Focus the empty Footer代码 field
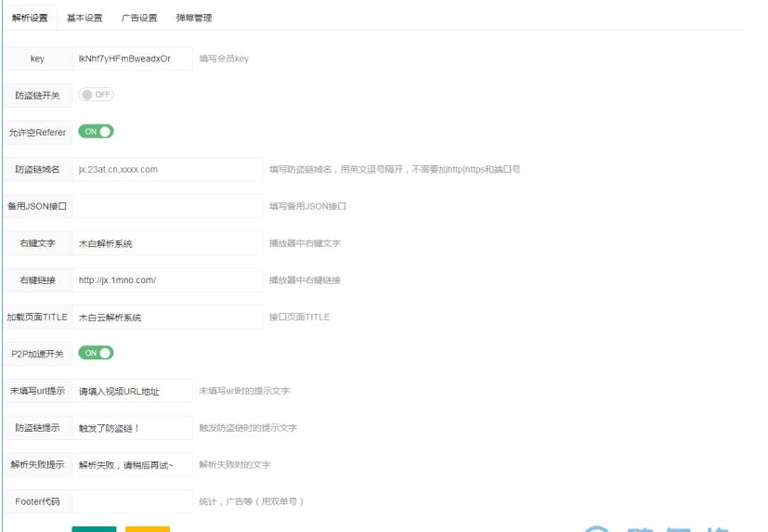768x532 pixels. click(x=133, y=501)
